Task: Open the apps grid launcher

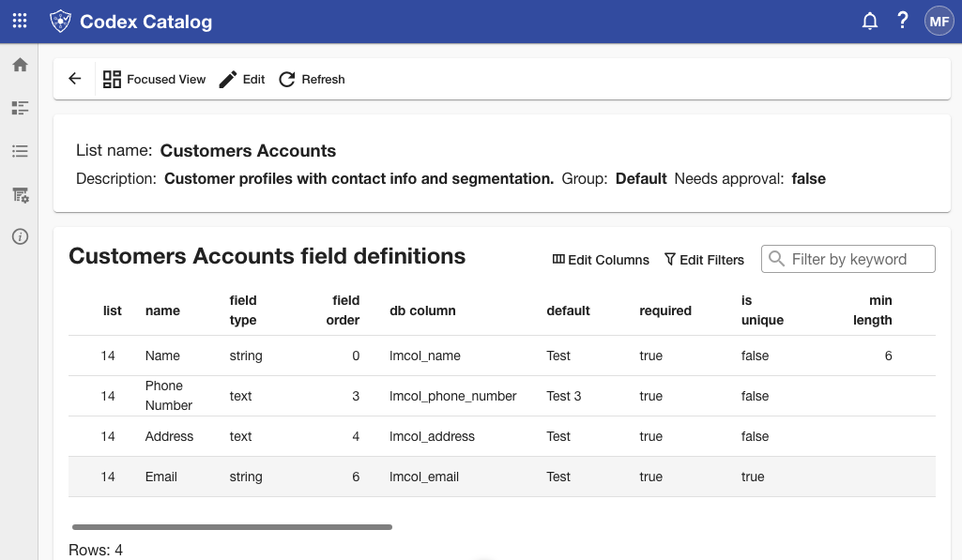Action: pyautogui.click(x=20, y=21)
